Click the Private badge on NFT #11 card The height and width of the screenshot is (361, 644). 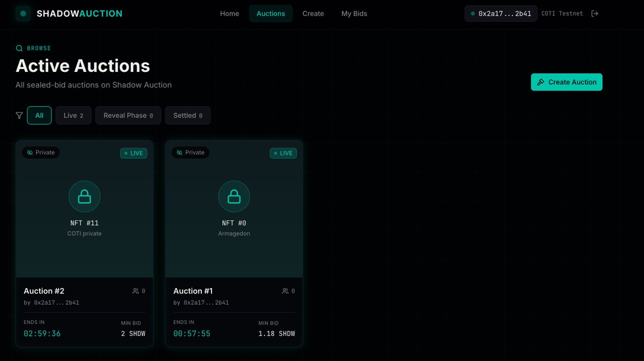pyautogui.click(x=41, y=152)
